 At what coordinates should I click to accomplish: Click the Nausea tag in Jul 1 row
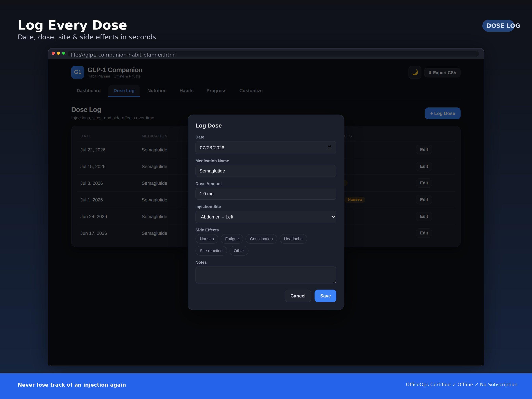click(x=354, y=200)
